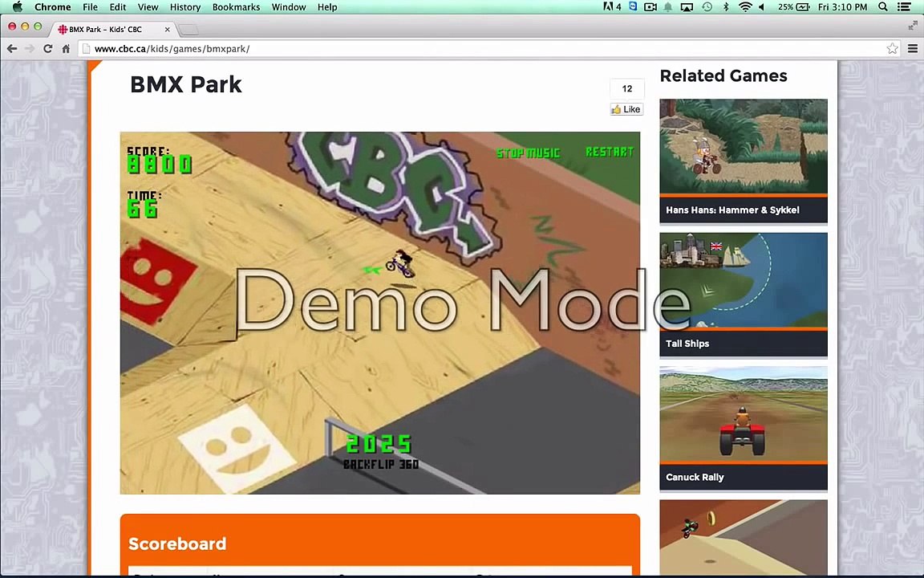Open the History menu
The image size is (924, 578).
185,7
